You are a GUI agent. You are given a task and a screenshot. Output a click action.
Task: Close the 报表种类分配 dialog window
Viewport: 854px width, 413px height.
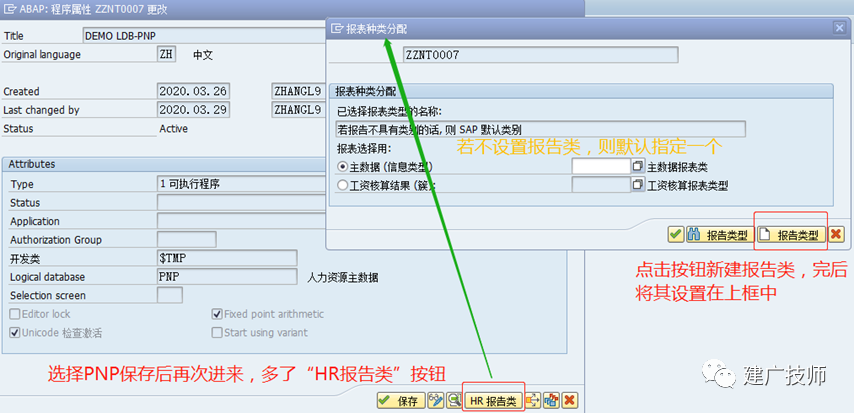click(x=839, y=28)
